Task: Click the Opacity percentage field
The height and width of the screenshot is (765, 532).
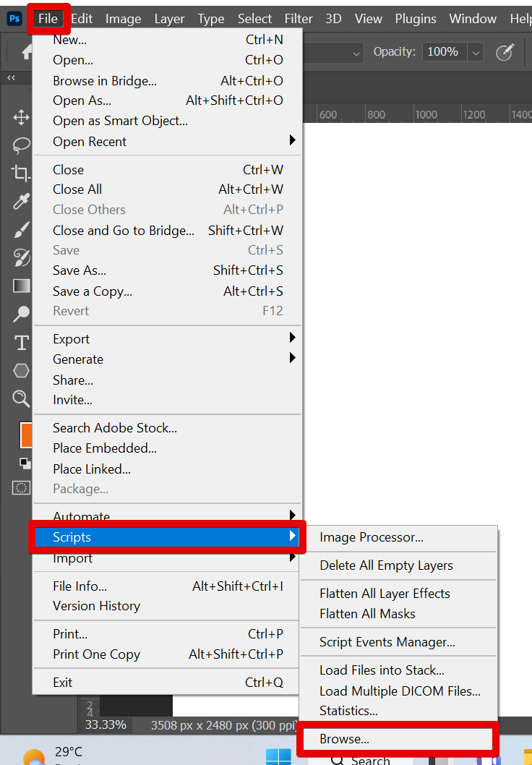Action: 442,52
